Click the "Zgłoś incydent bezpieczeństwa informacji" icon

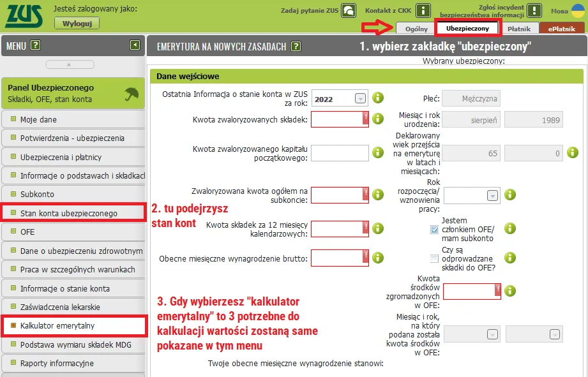click(534, 10)
